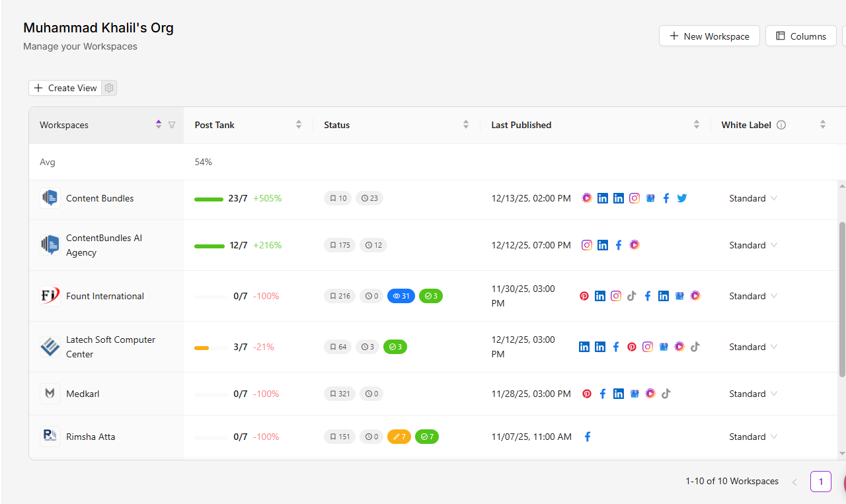Click the Pinterest icon in Fount International row
Screen dimensions: 846x504
coord(584,296)
